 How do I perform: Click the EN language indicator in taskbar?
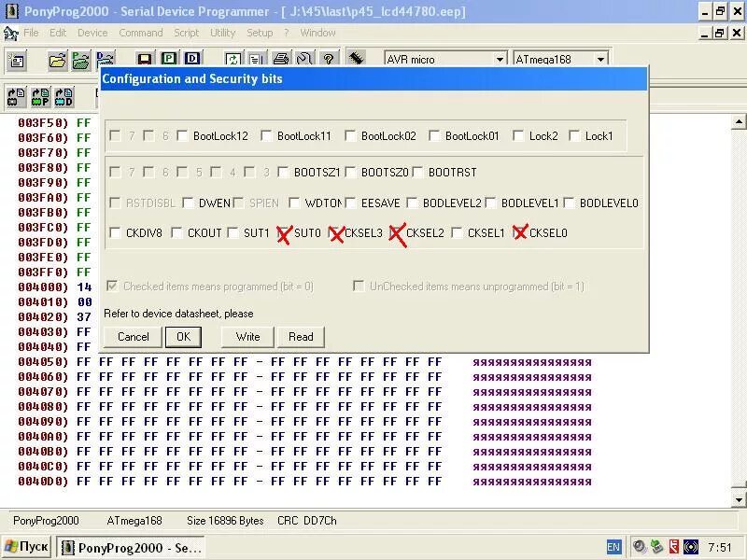coord(613,547)
